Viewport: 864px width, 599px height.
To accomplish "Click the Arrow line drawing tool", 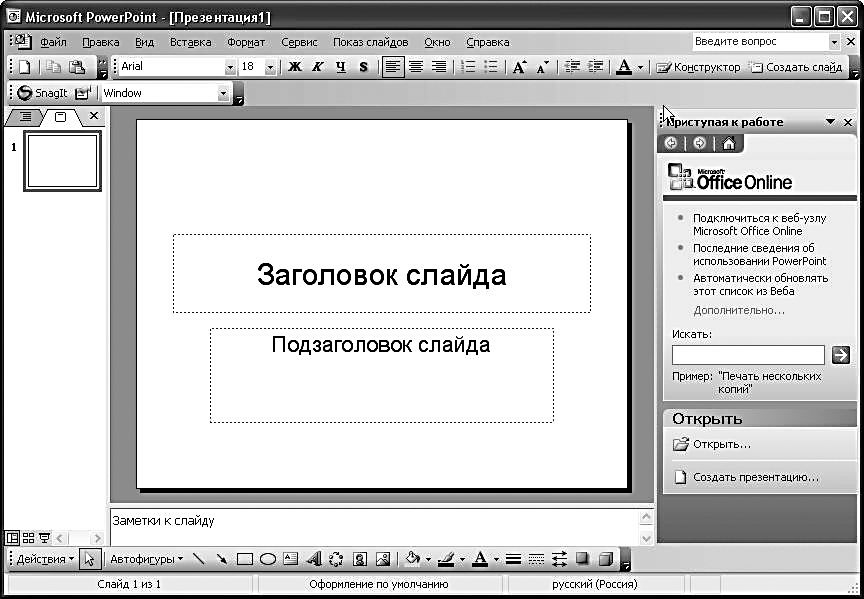I will click(x=221, y=559).
